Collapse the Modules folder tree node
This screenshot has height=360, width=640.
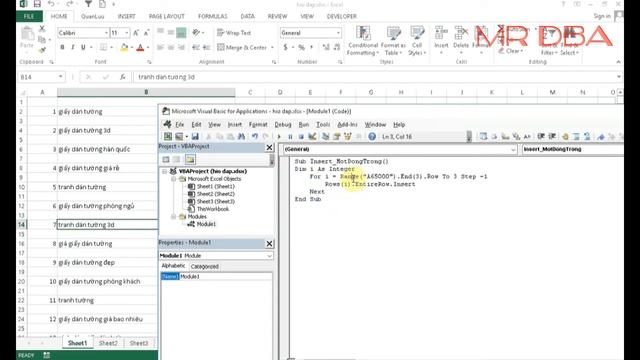pos(173,216)
